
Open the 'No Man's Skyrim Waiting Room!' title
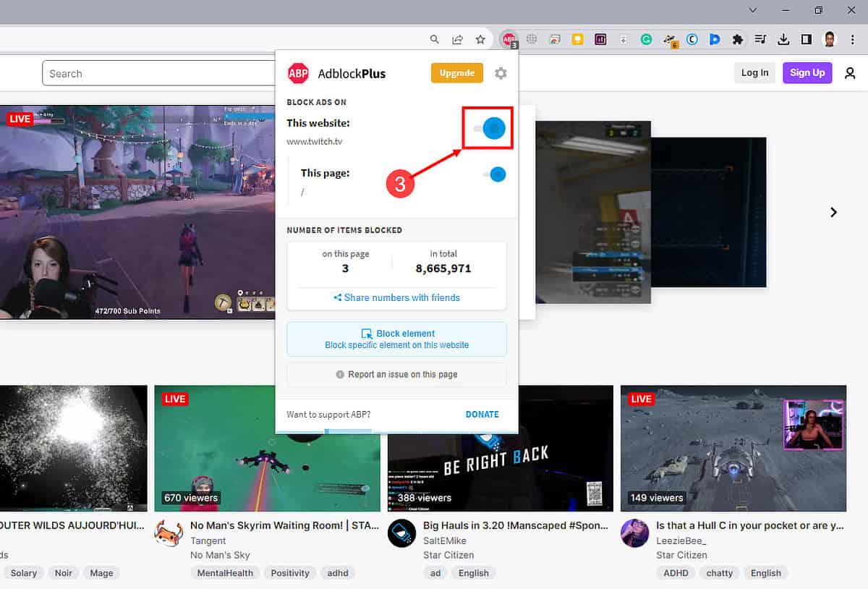click(285, 526)
